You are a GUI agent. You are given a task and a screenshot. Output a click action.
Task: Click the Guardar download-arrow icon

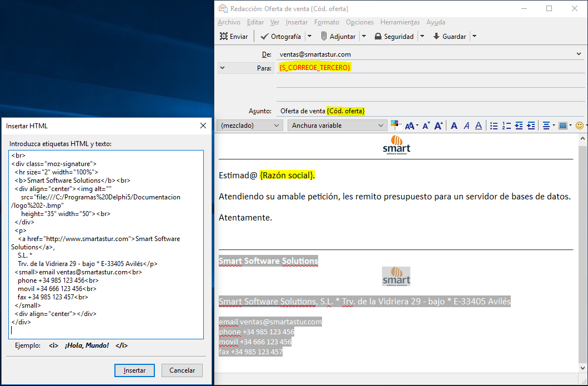[x=436, y=37]
